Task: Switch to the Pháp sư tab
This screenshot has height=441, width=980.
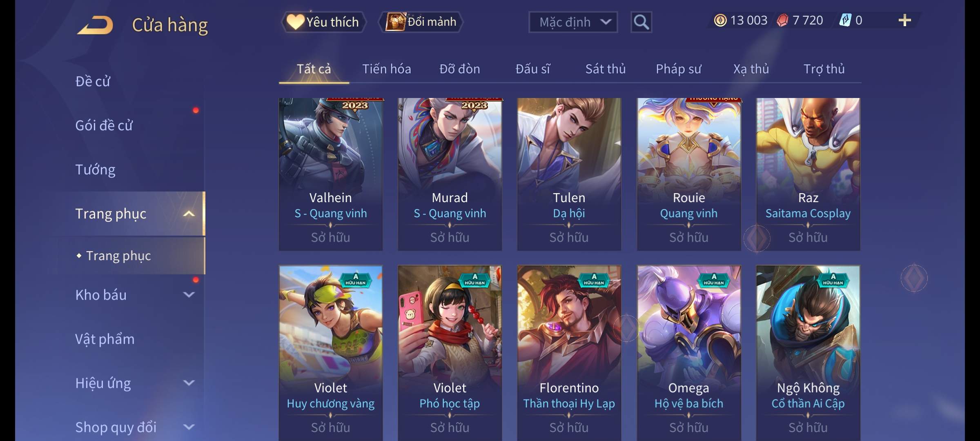Action: 678,69
